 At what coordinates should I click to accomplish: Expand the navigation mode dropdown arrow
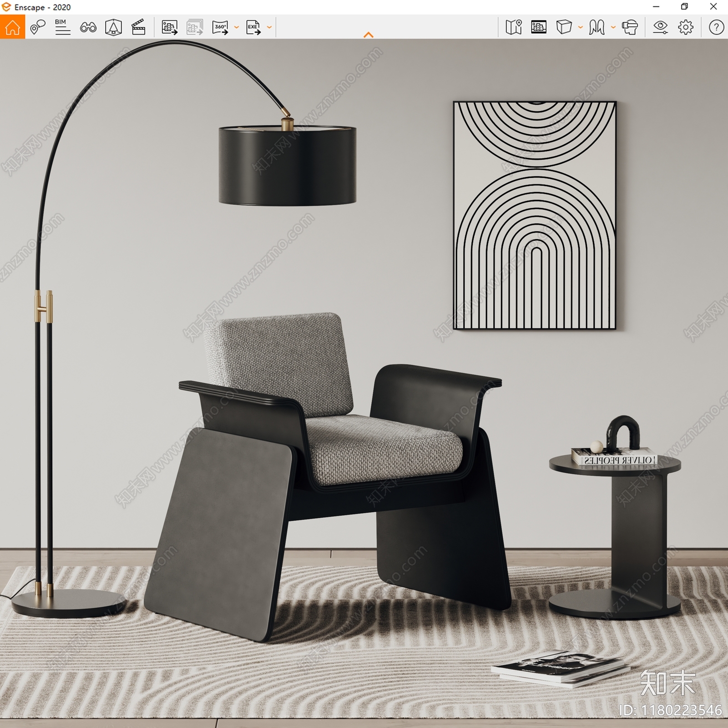[613, 27]
